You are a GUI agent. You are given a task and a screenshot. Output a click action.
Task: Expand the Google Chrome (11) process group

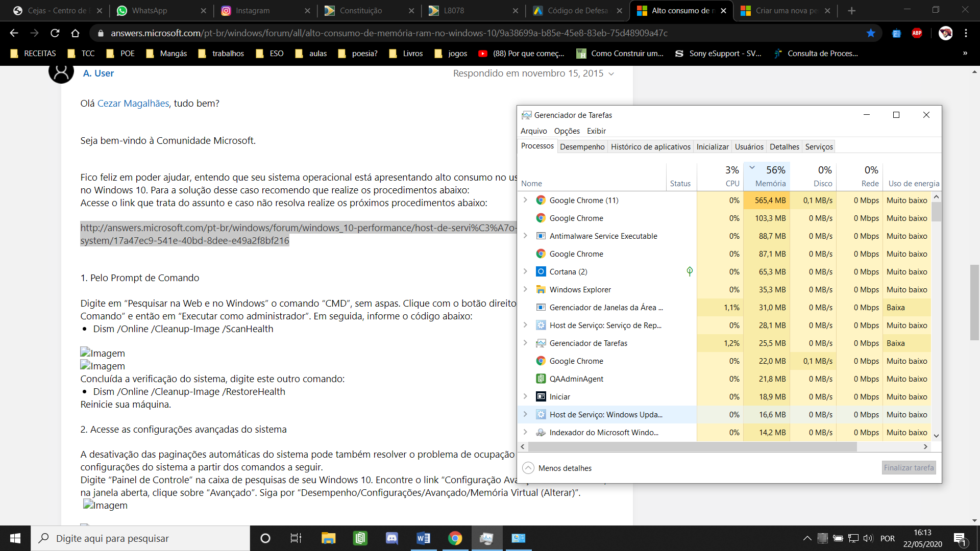[x=525, y=200]
